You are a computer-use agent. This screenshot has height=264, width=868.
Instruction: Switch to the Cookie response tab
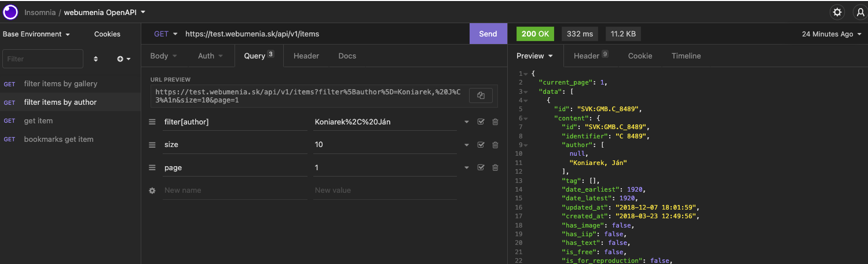click(x=640, y=56)
